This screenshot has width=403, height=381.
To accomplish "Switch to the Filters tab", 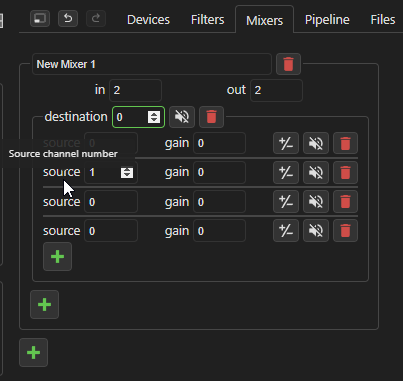I will tap(207, 20).
